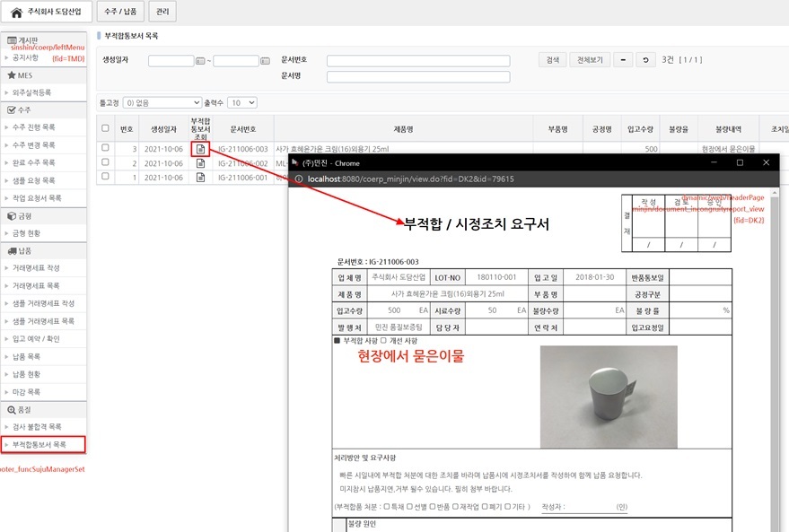789x532 pixels.
Task: Open 샘플 요청 목록 in the sidebar
Action: pyautogui.click(x=34, y=180)
